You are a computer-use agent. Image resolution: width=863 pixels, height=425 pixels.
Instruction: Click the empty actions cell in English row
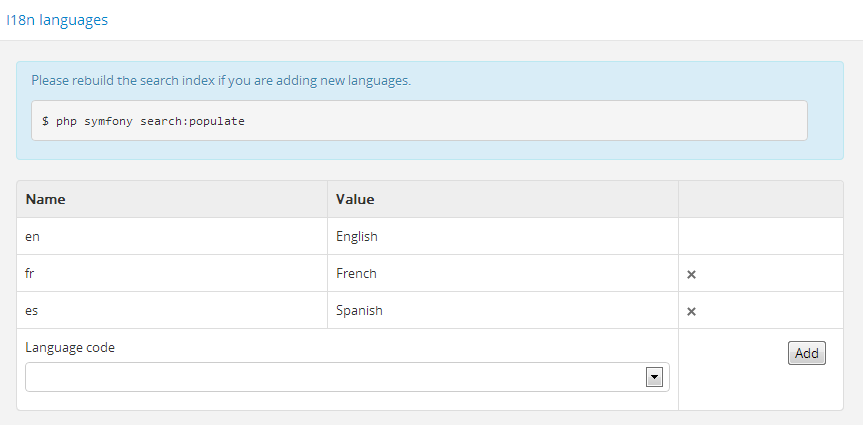(x=760, y=237)
